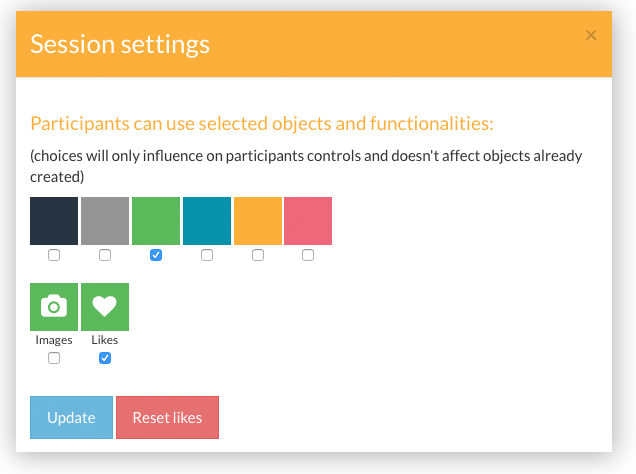The image size is (636, 474).
Task: Select the gray color swatch
Action: pyautogui.click(x=105, y=221)
